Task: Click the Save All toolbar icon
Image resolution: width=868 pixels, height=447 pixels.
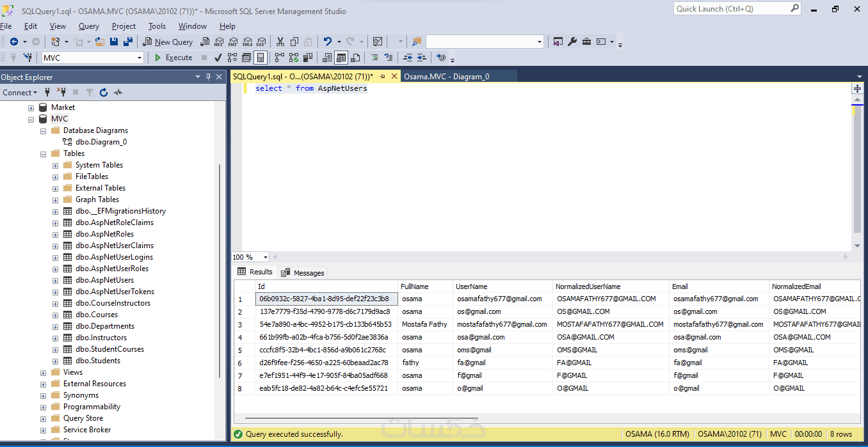Action: 127,42
